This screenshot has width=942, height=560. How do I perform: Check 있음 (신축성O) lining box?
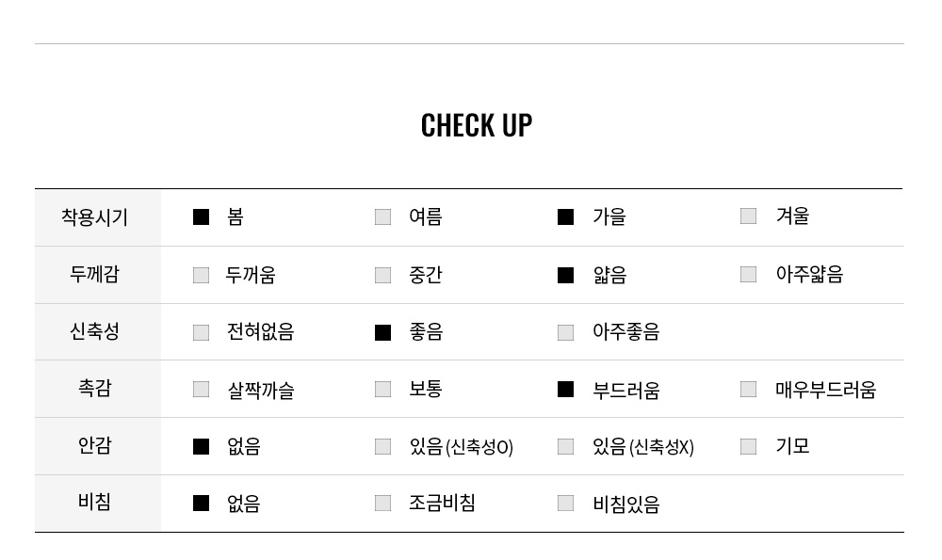(x=382, y=446)
